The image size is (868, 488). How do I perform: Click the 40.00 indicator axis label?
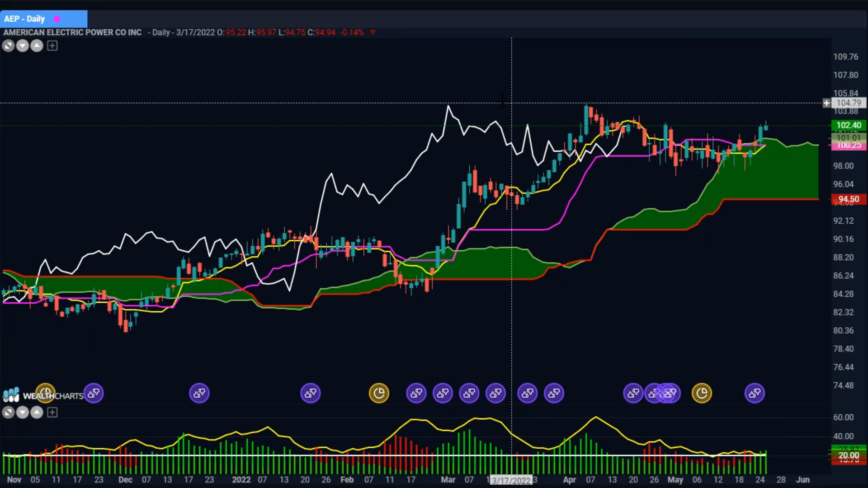844,436
